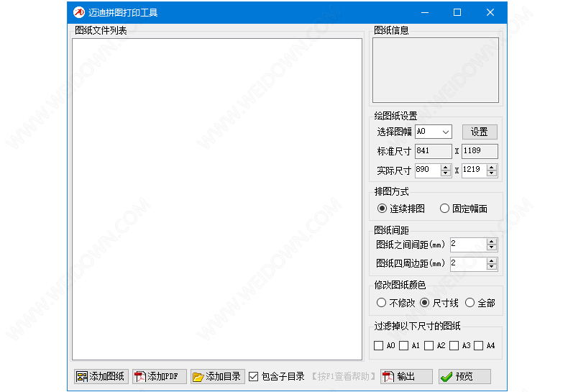568x392 pixels.
Task: Close the 迈迪拼图打印工具 window
Action: point(490,13)
